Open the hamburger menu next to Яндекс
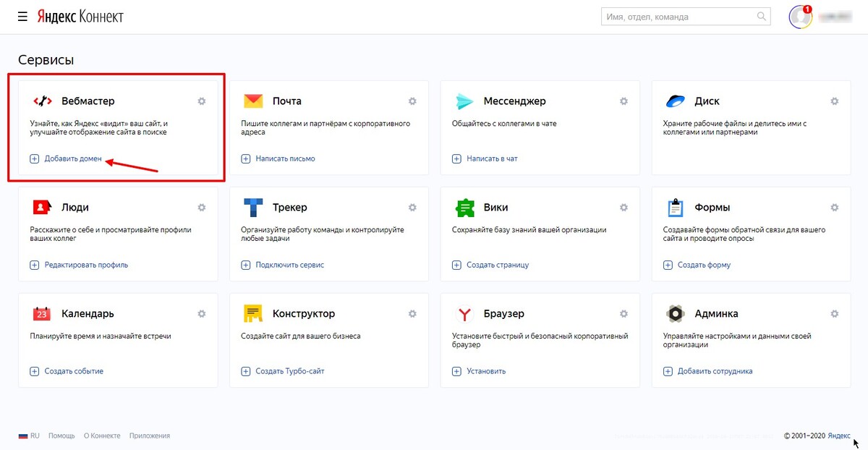Screen dimensions: 868x450 click(23, 16)
